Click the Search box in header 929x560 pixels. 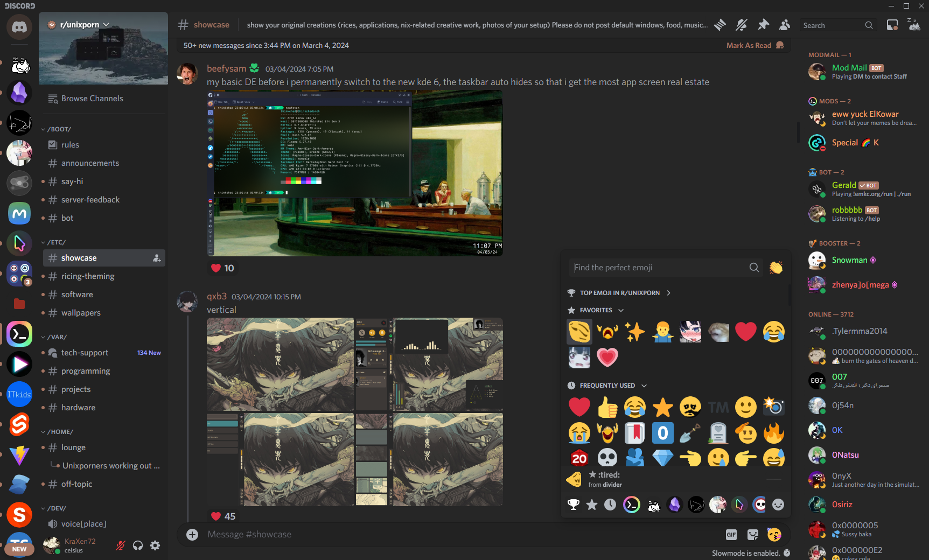coord(837,25)
